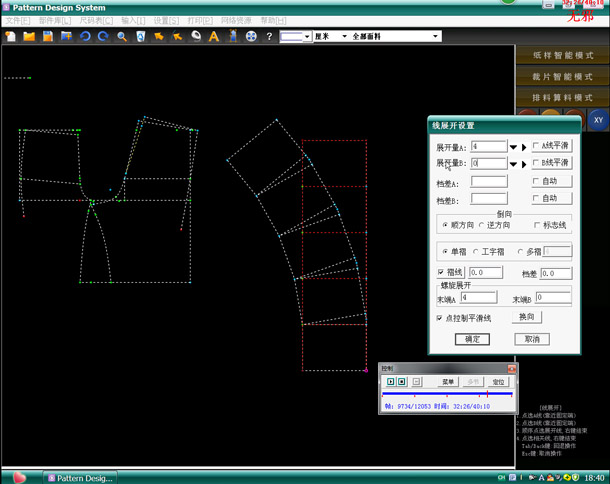The width and height of the screenshot is (610, 484).
Task: Open the 厘米 units dropdown
Action: coord(344,36)
